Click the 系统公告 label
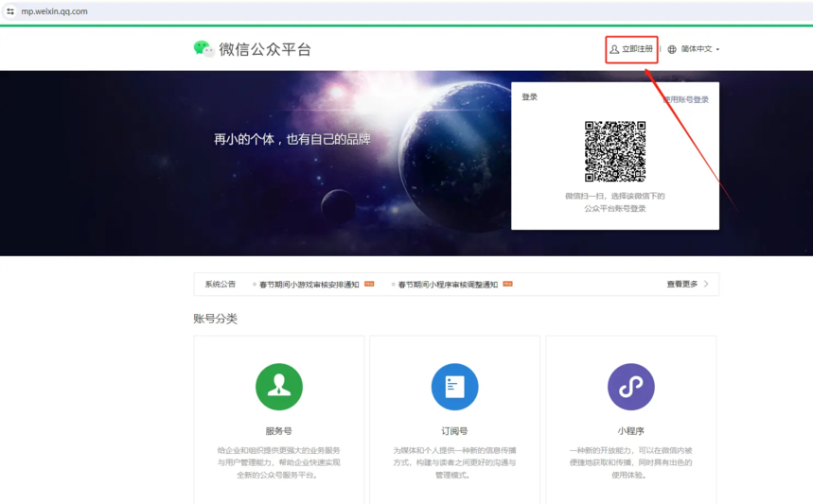 pos(220,284)
